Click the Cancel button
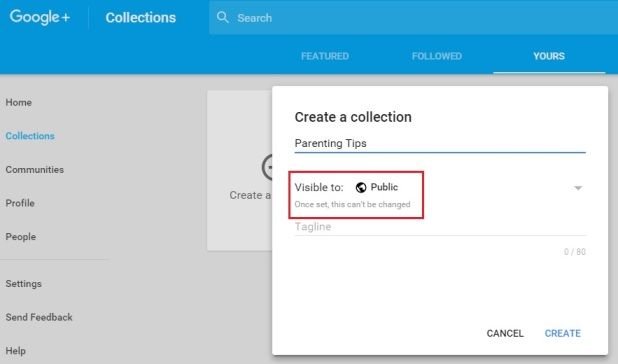The image size is (618, 364). [505, 333]
